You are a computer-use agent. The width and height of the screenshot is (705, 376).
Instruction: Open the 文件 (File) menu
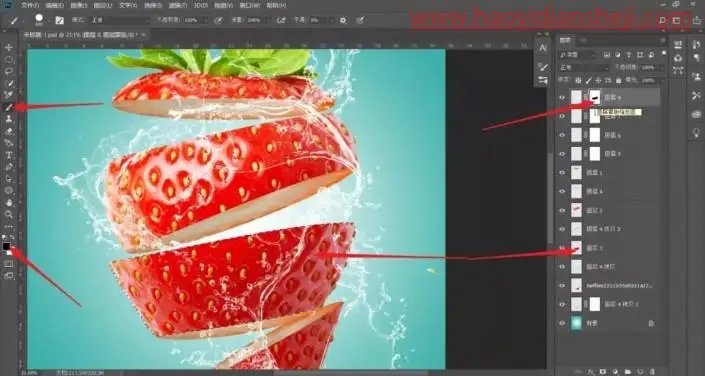pos(30,5)
